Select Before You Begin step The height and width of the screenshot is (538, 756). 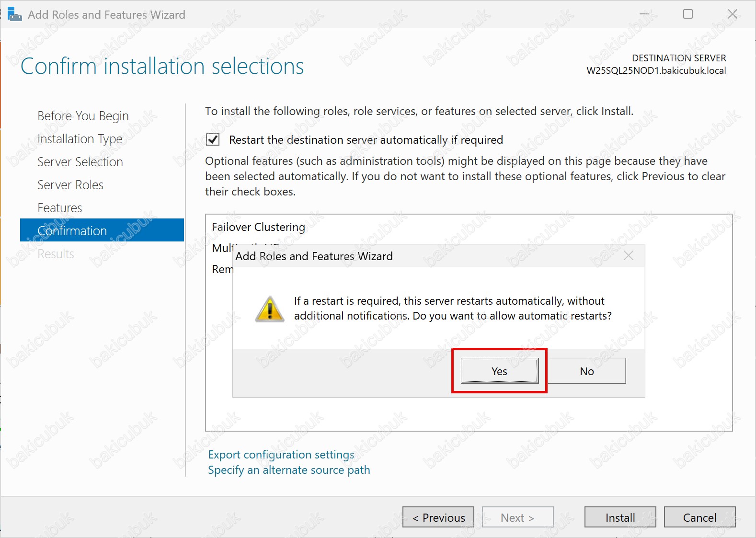83,116
